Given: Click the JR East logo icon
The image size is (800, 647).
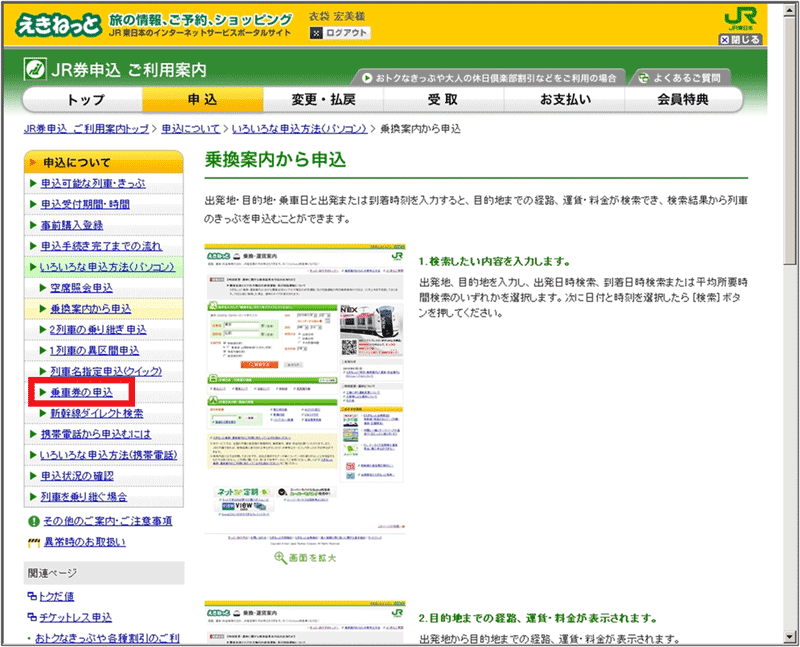Looking at the screenshot, I should [x=740, y=20].
